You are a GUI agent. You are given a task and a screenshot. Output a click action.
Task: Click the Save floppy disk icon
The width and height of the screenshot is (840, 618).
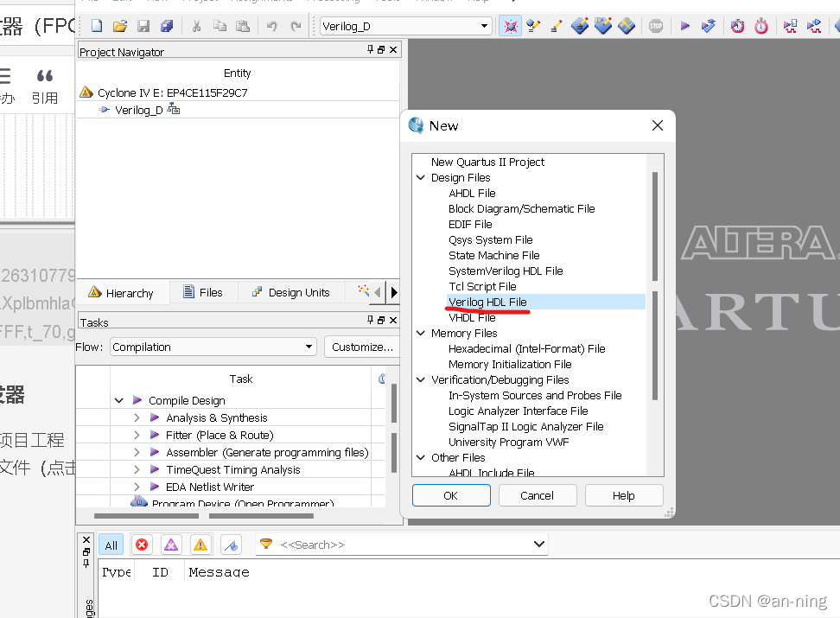tap(143, 26)
